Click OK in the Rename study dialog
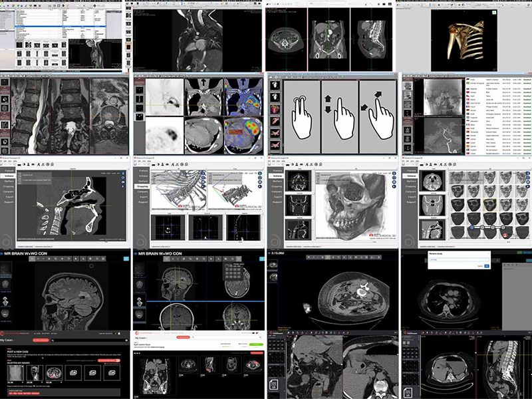Screen dimensions: 532x399 pyautogui.click(x=486, y=266)
